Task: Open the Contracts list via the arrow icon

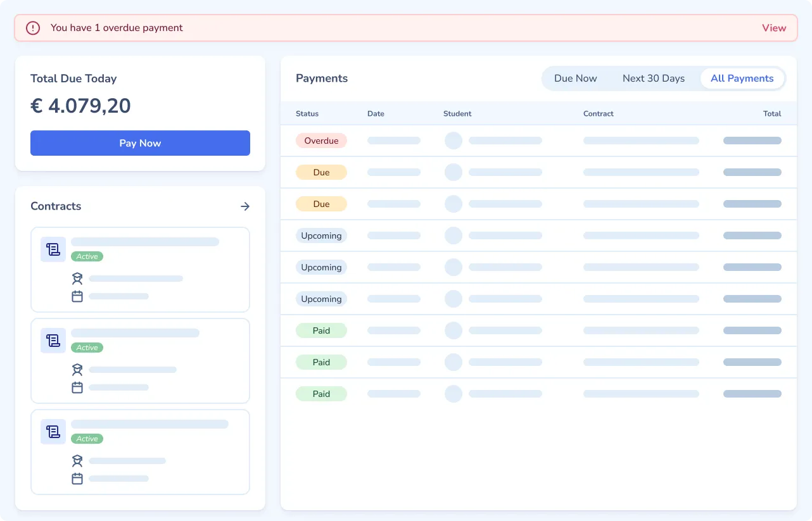Action: tap(245, 206)
